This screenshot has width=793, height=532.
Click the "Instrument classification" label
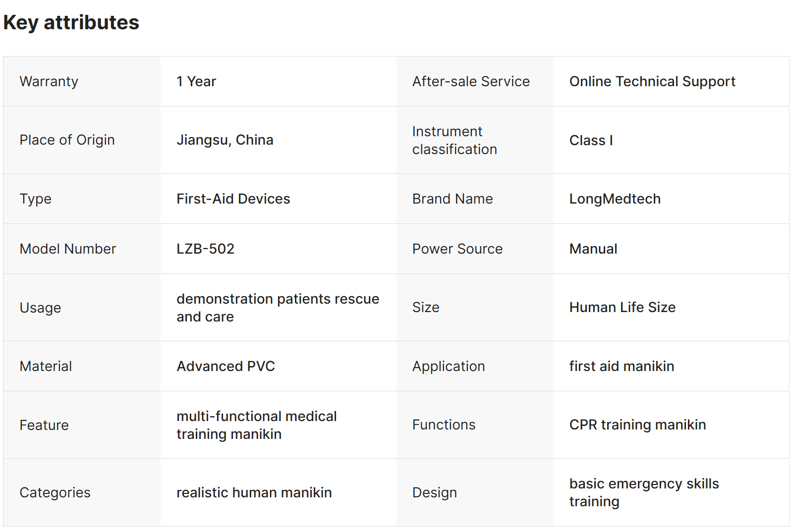(454, 140)
